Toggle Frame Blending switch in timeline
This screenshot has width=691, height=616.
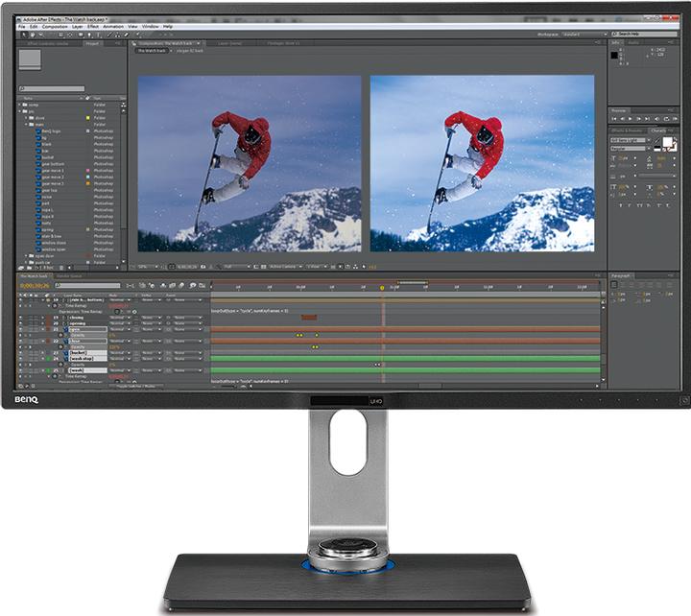(x=172, y=286)
